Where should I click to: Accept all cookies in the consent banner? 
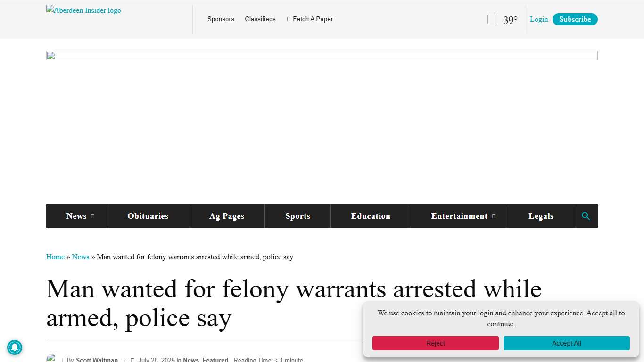pyautogui.click(x=566, y=343)
